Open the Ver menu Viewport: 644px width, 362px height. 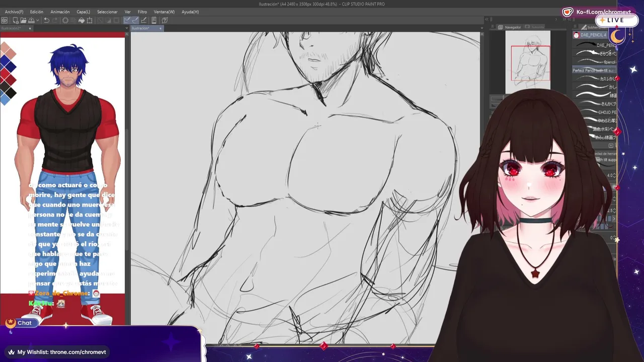pyautogui.click(x=128, y=12)
